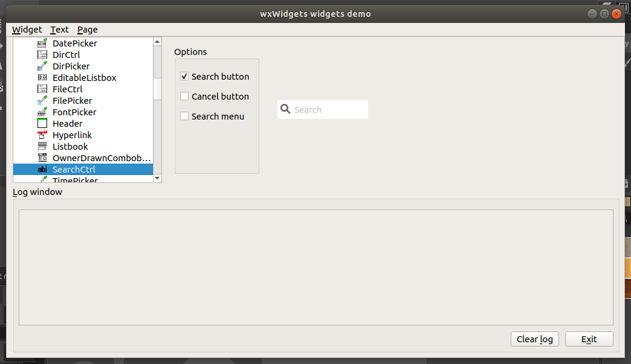Enable the Cancel button option

pyautogui.click(x=184, y=96)
